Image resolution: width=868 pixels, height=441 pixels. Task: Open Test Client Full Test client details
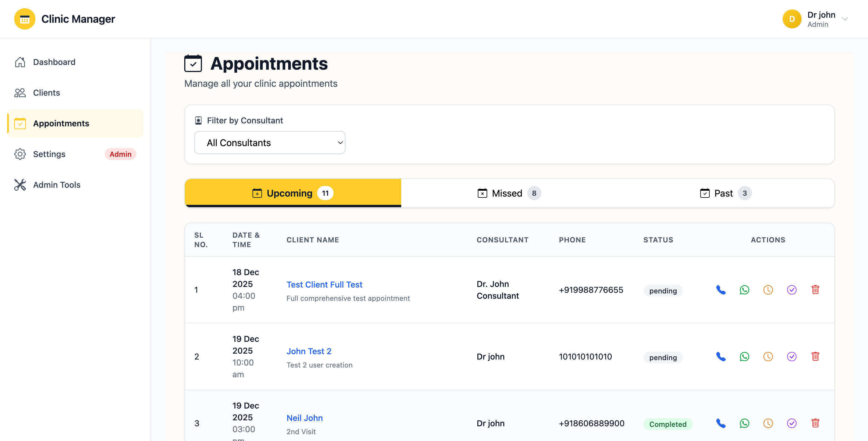pos(324,284)
